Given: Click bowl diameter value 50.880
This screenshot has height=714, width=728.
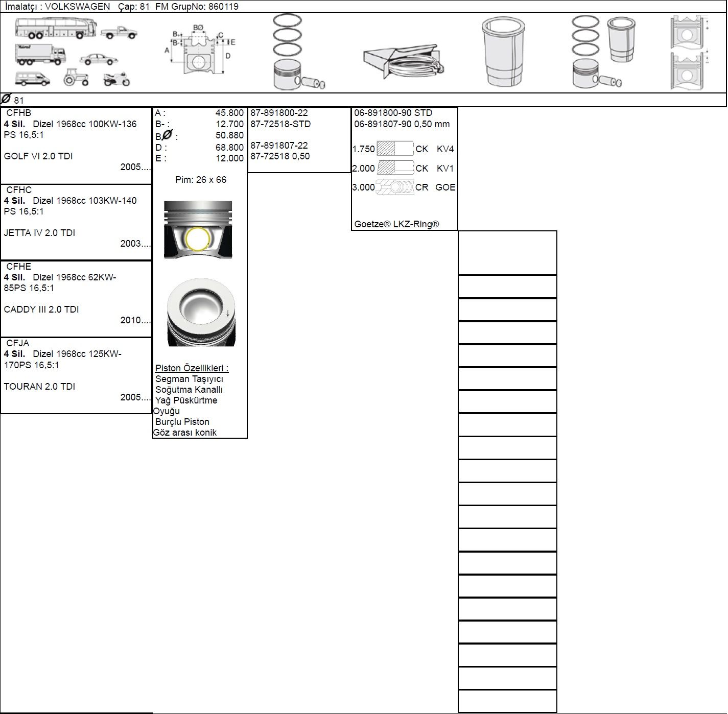Looking at the screenshot, I should coord(229,135).
